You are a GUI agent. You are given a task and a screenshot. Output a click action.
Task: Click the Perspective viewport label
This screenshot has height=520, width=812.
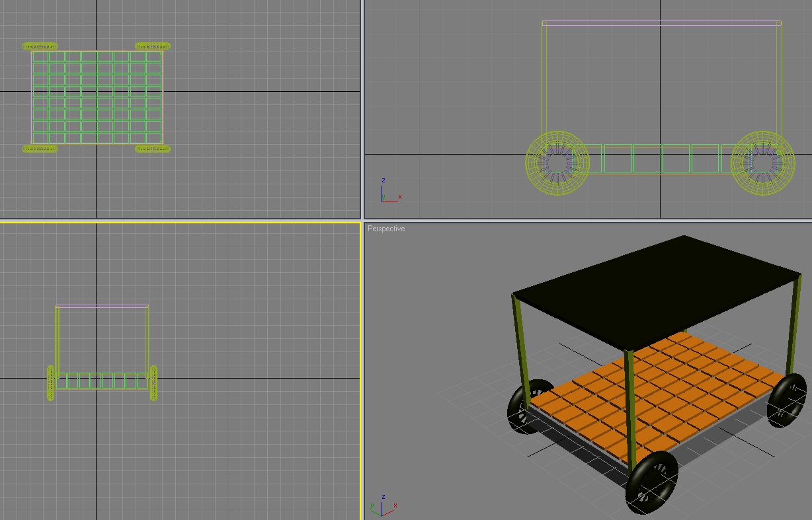tap(386, 229)
